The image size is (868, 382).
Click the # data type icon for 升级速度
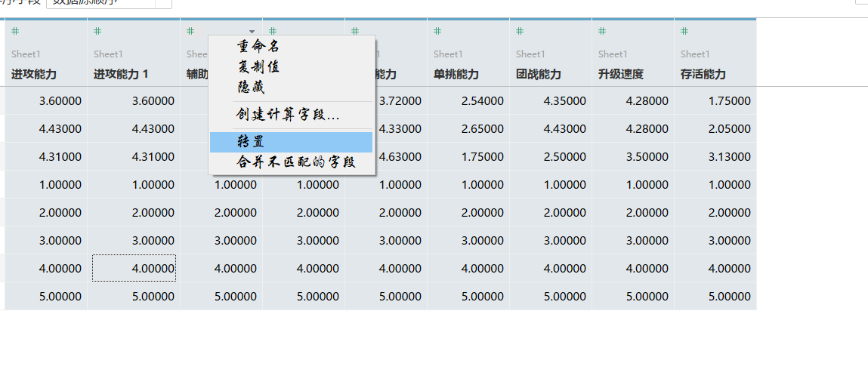pyautogui.click(x=602, y=32)
